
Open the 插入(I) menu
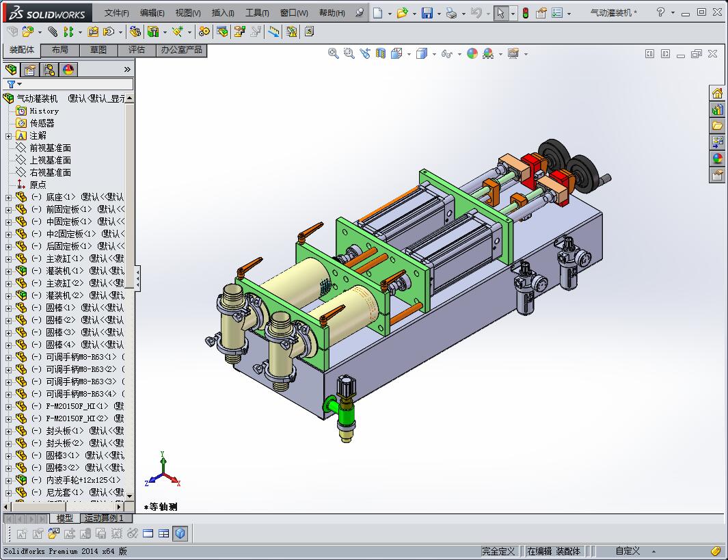pyautogui.click(x=223, y=13)
